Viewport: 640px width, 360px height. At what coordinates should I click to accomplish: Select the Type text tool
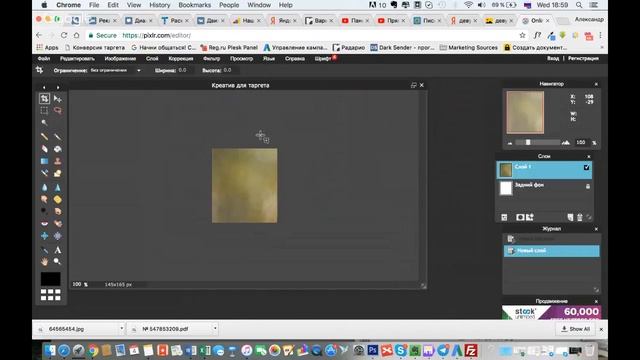coord(58,250)
